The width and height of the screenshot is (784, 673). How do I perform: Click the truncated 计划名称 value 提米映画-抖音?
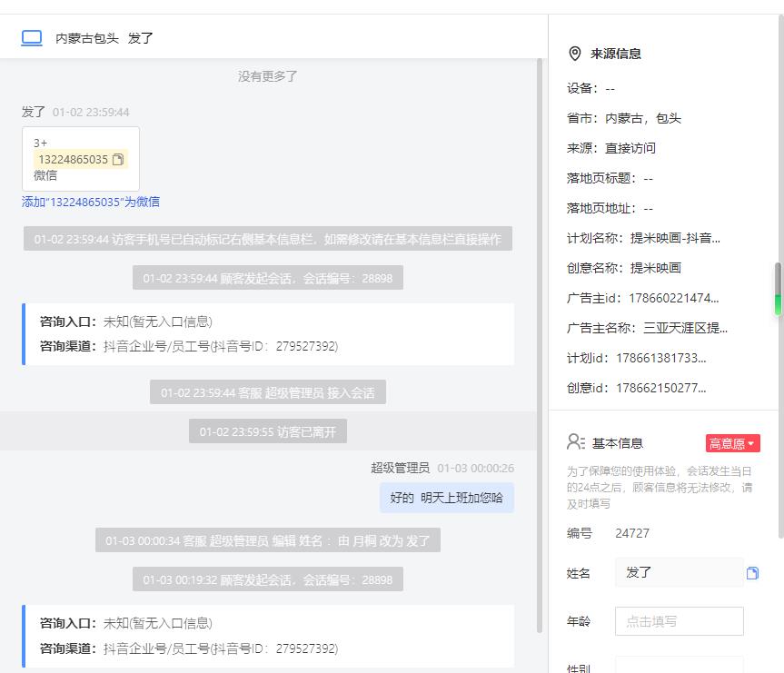click(675, 239)
